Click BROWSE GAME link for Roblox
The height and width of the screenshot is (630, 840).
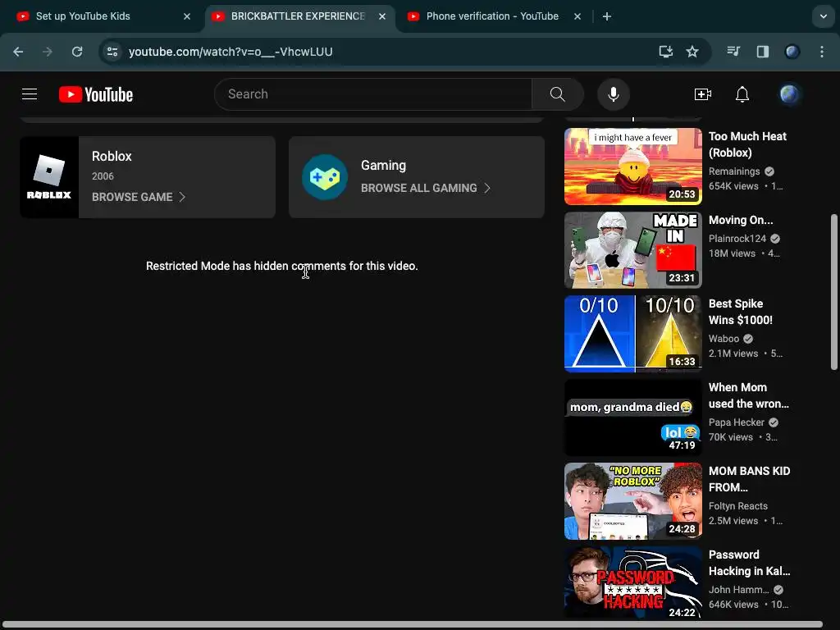(x=132, y=197)
